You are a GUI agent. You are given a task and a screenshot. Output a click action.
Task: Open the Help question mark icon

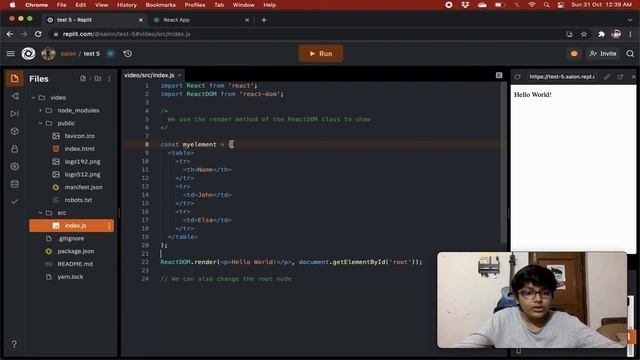point(14,344)
